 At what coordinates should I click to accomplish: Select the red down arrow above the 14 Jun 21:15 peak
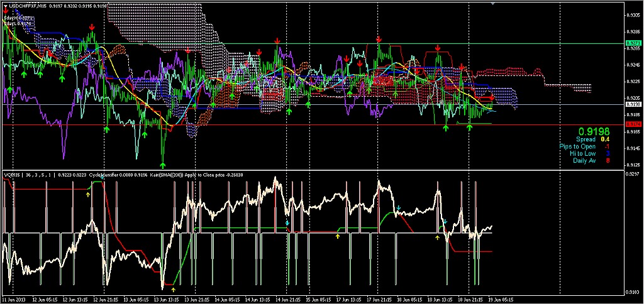coord(277,41)
